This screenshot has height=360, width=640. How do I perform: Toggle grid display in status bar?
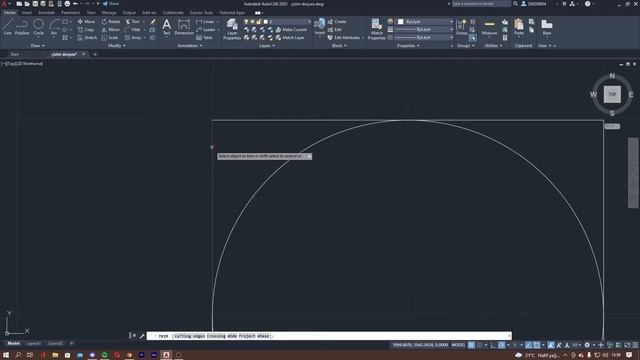click(x=471, y=345)
